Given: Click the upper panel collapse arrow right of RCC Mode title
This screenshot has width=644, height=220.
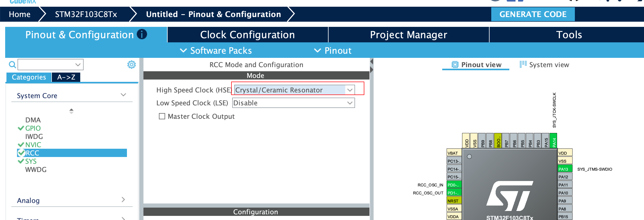Looking at the screenshot, I should 372,61.
